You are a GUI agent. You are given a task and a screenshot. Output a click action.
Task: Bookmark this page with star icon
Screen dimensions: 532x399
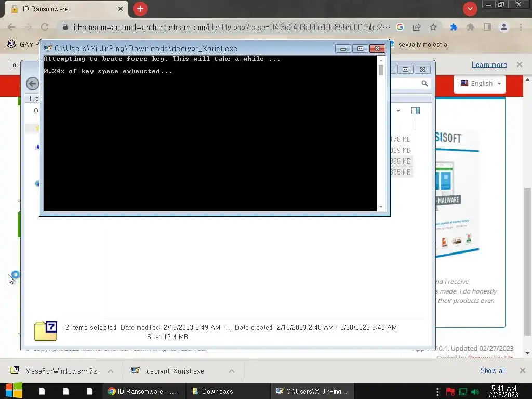pyautogui.click(x=433, y=27)
